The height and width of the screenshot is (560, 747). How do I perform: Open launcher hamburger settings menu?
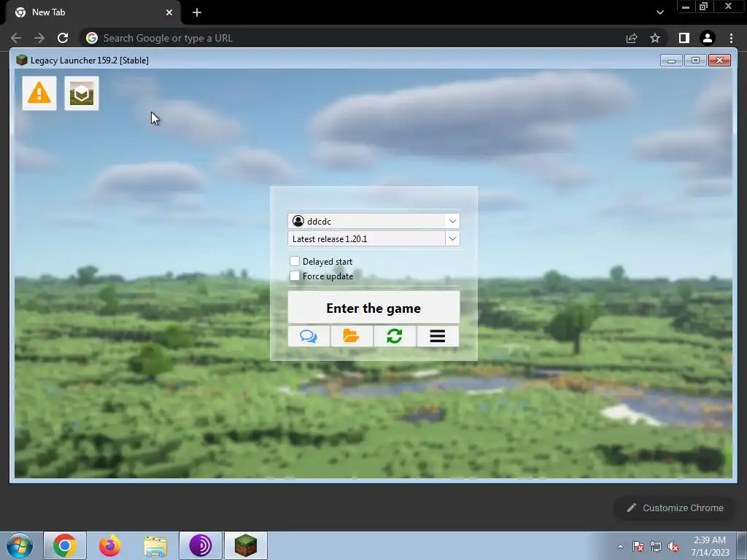pyautogui.click(x=438, y=337)
